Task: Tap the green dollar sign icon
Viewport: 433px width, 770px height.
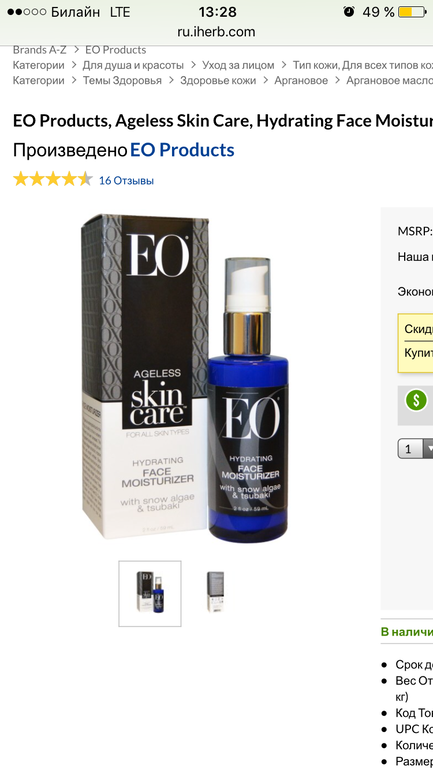Action: [x=416, y=401]
